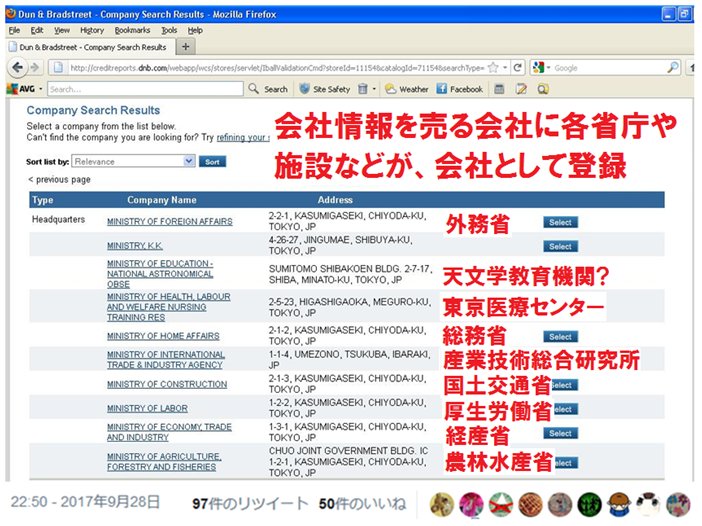Open Ministry of International Trade & Industry Agency link
The width and height of the screenshot is (702, 526).
tap(166, 359)
